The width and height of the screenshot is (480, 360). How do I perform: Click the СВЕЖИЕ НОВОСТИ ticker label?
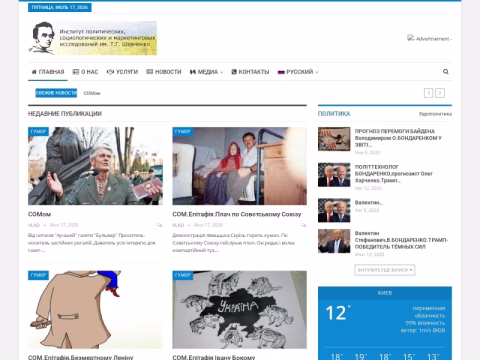(56, 93)
